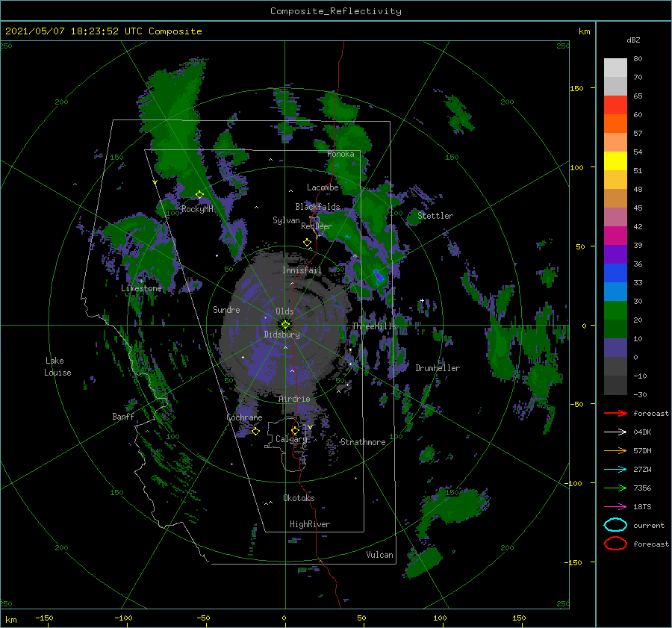Click the -150 tick on bottom axis
The width and height of the screenshot is (672, 628).
(44, 618)
